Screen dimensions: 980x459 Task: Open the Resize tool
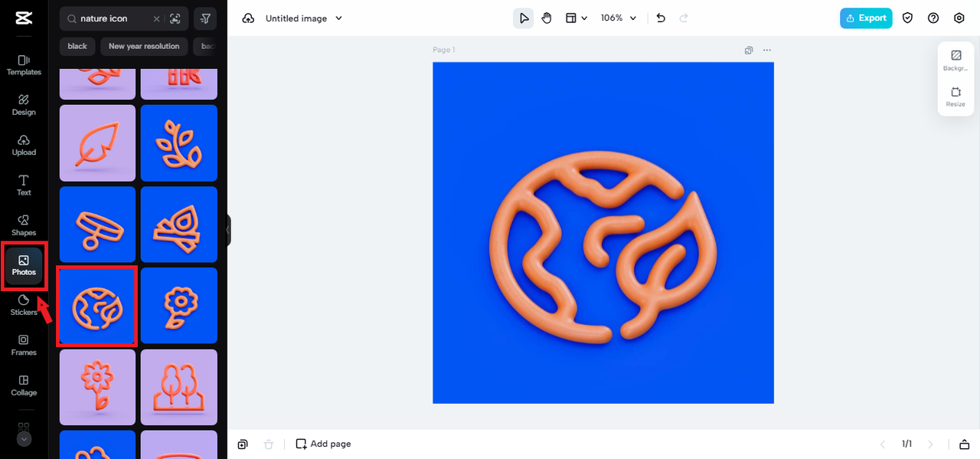pyautogui.click(x=955, y=97)
